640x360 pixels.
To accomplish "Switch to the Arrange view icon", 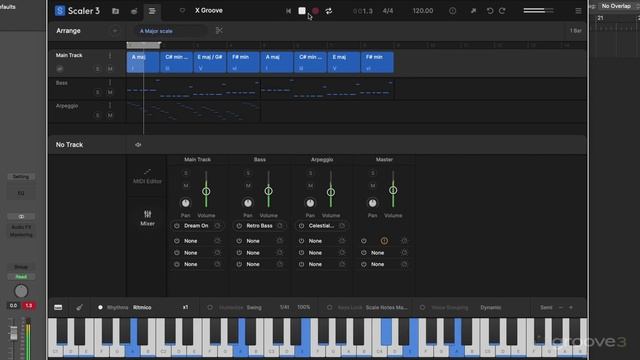I will 152,11.
